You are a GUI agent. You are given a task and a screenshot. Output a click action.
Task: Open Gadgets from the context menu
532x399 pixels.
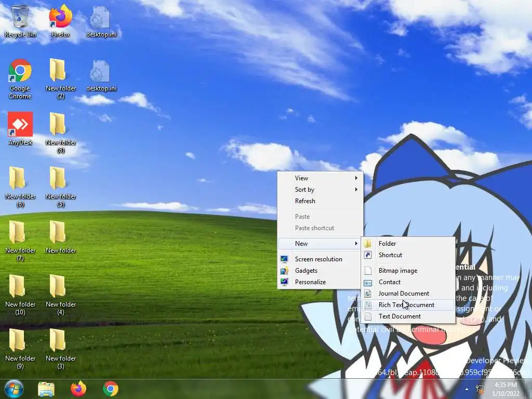pyautogui.click(x=320, y=271)
